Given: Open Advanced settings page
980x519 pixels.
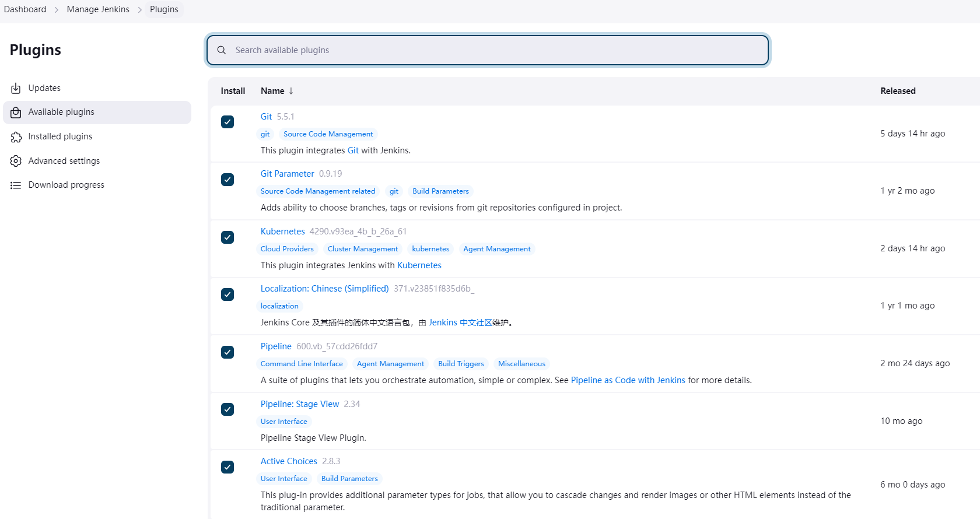Looking at the screenshot, I should point(97,161).
